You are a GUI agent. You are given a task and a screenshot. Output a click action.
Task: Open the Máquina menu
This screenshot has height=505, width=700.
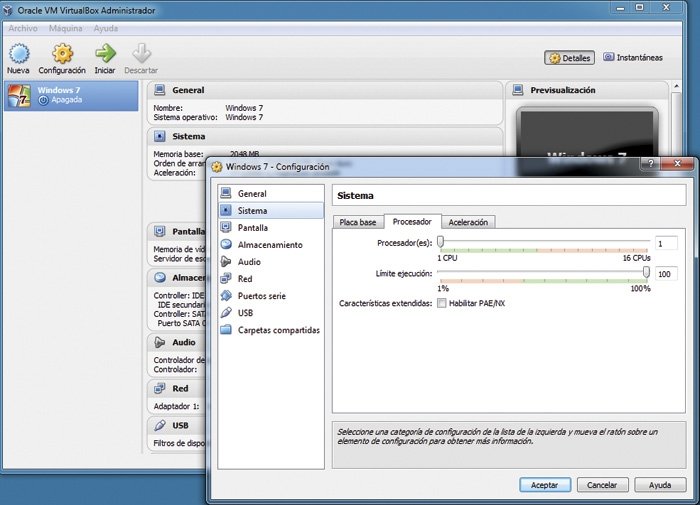pos(66,28)
